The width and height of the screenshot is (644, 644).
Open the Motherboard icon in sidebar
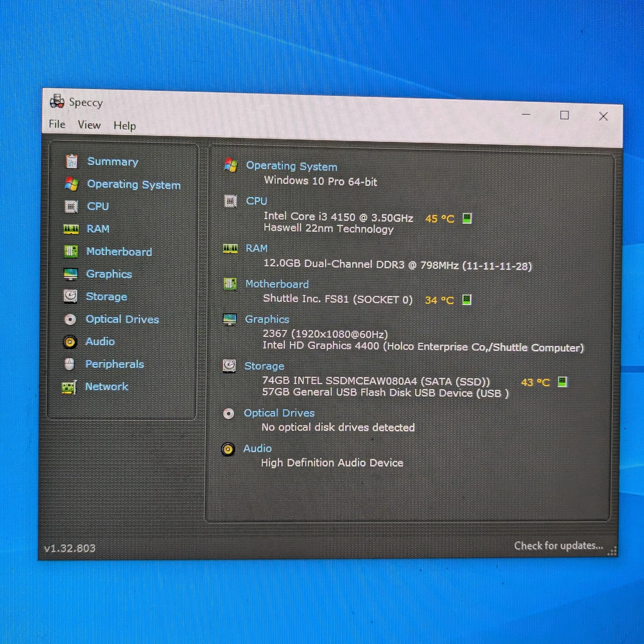(x=71, y=251)
